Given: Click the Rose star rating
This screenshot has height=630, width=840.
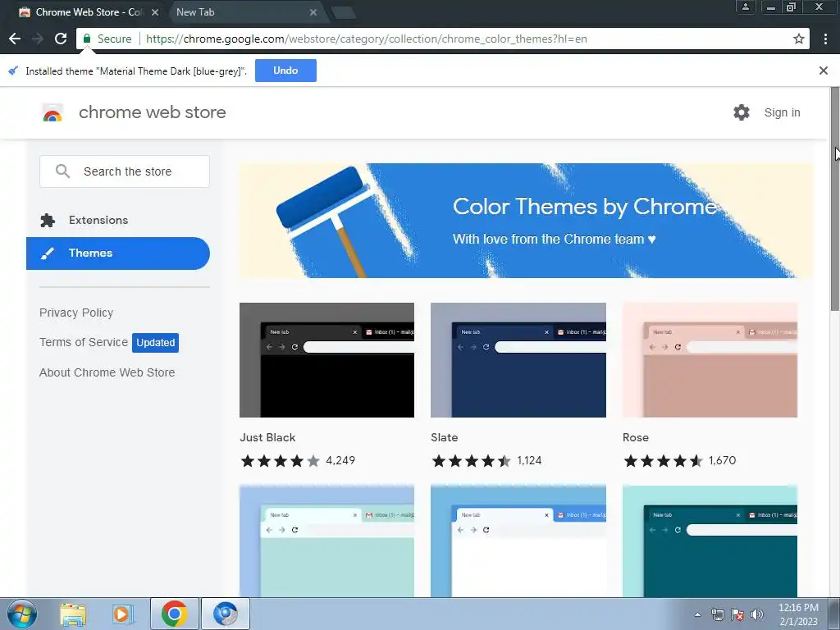Looking at the screenshot, I should click(x=663, y=461).
